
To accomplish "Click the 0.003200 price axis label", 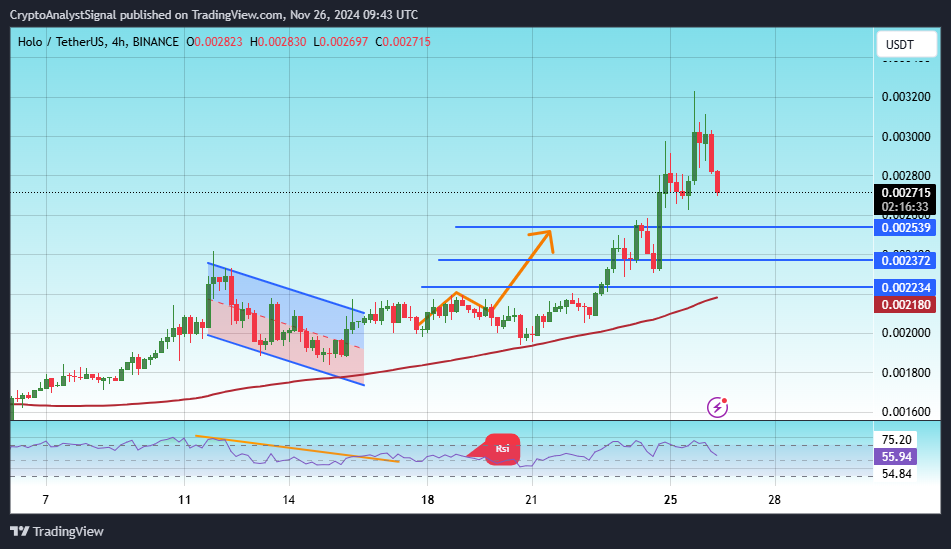I will pos(906,97).
